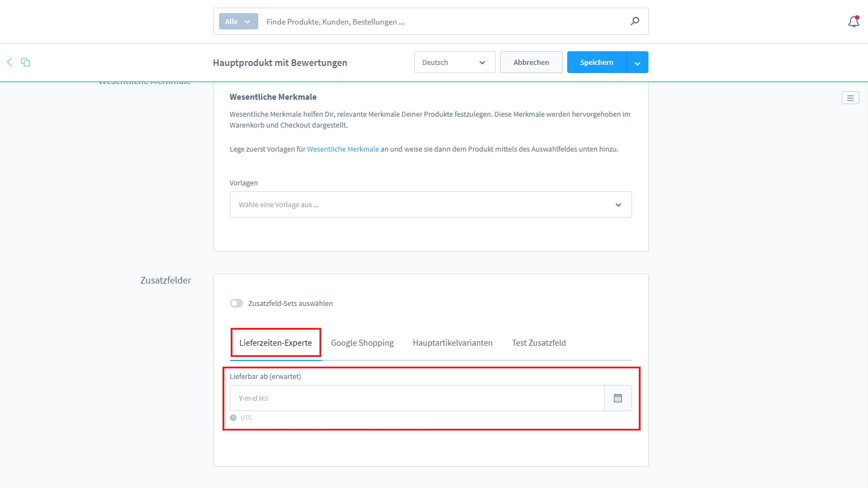Select the Hauptartikelvarianten tab
This screenshot has width=868, height=488.
pos(452,343)
